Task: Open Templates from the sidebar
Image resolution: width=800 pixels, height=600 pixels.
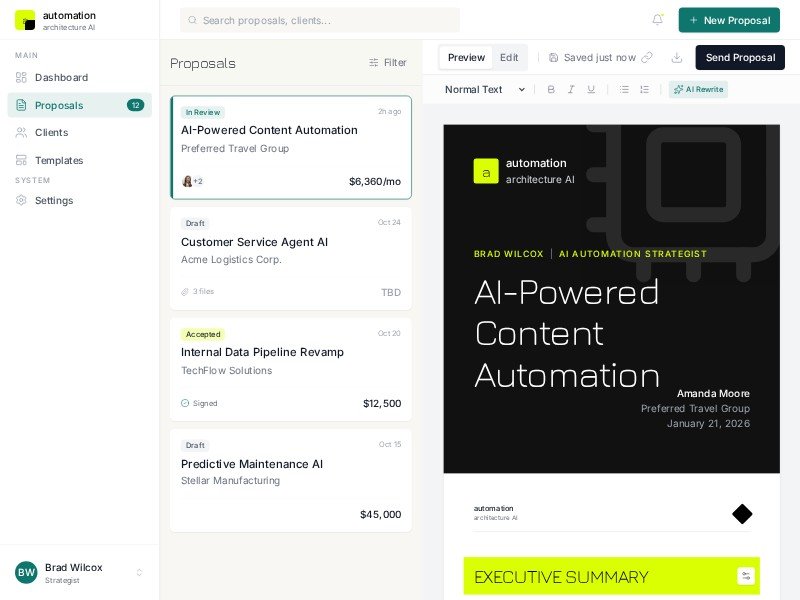Action: (59, 160)
